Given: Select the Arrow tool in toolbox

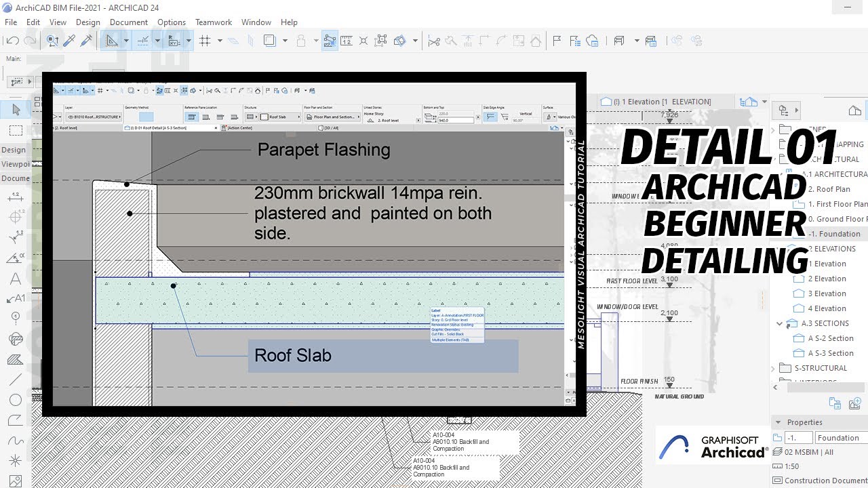Looking at the screenshot, I should (x=16, y=109).
